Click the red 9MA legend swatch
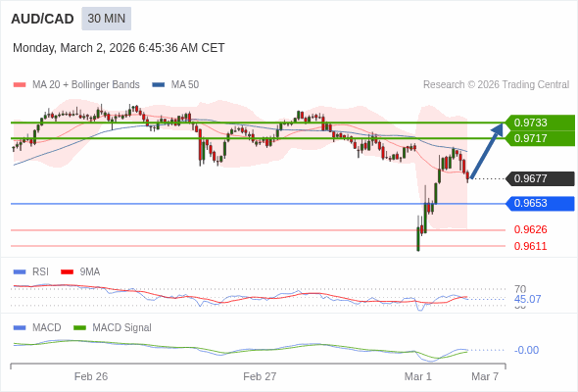The width and height of the screenshot is (578, 392). pos(67,272)
